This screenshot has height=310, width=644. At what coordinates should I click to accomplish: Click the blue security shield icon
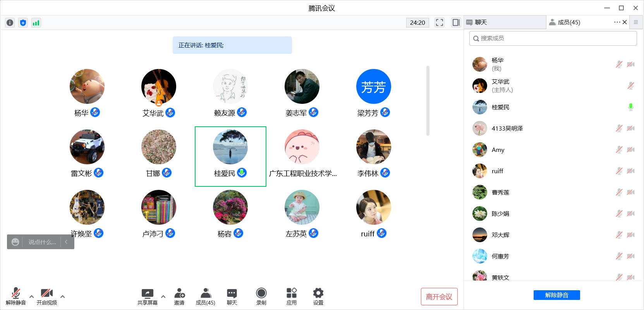[23, 23]
